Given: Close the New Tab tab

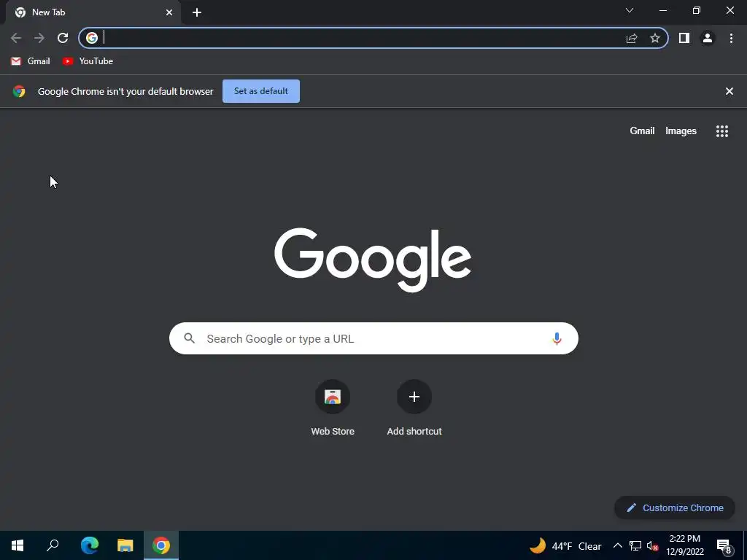Looking at the screenshot, I should [169, 13].
